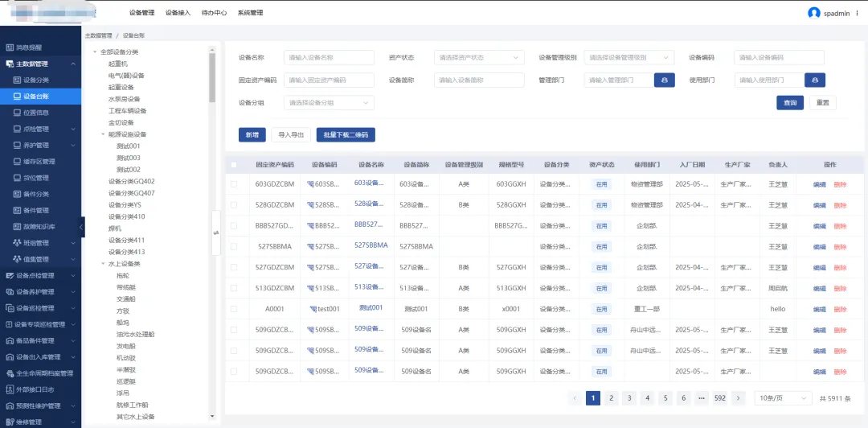Click 编辑 link in the A0001 row
The width and height of the screenshot is (868, 428).
coord(819,310)
